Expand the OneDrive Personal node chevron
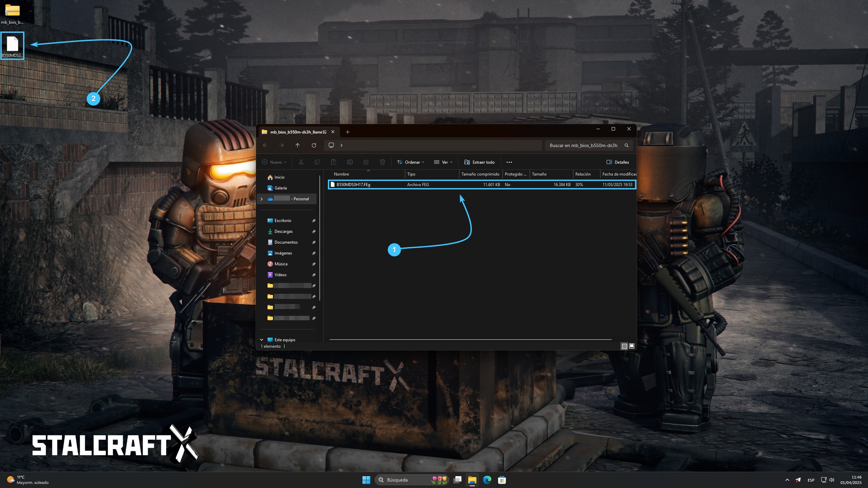868x488 pixels. point(262,199)
